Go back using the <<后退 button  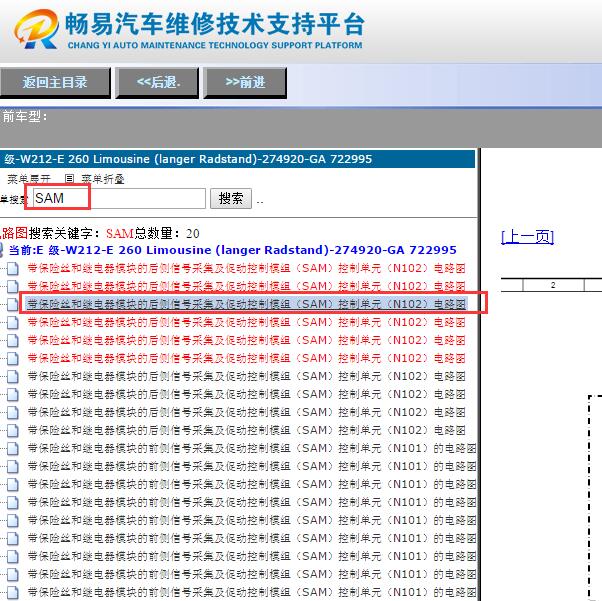tap(157, 82)
